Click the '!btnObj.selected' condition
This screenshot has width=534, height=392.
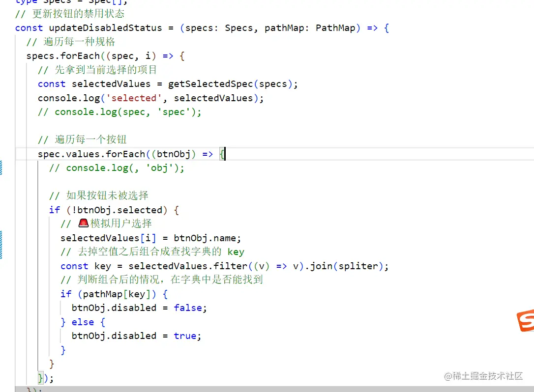tap(119, 210)
